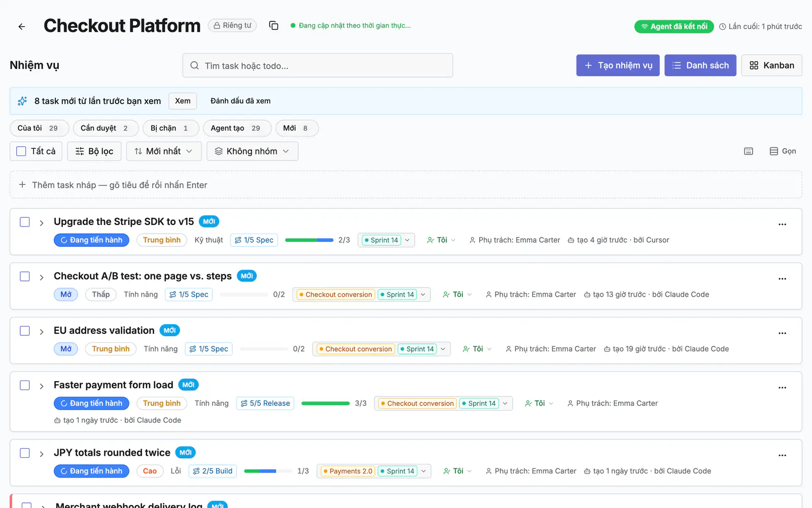The image size is (812, 508).
Task: Open the Bộ lọc filter button
Action: (x=94, y=151)
